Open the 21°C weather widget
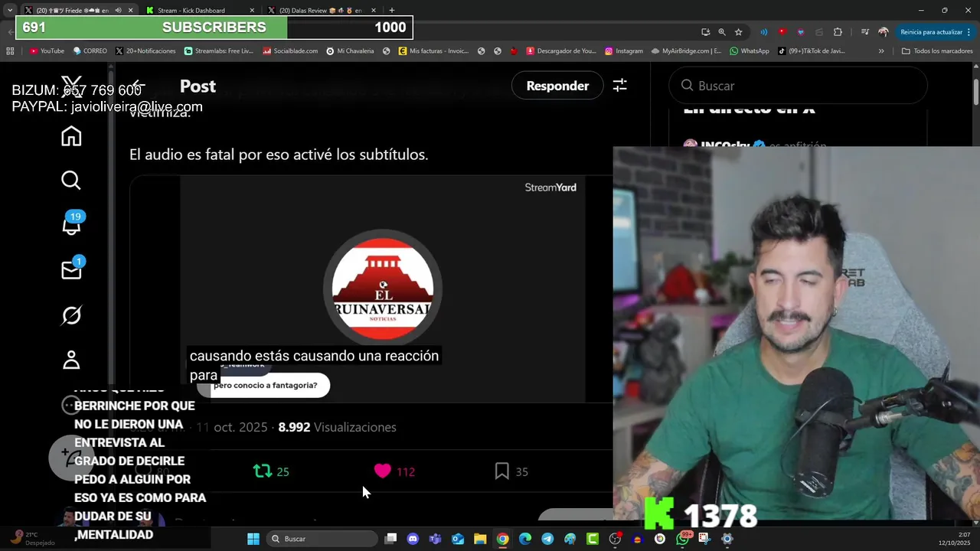This screenshot has width=980, height=551. point(31,539)
